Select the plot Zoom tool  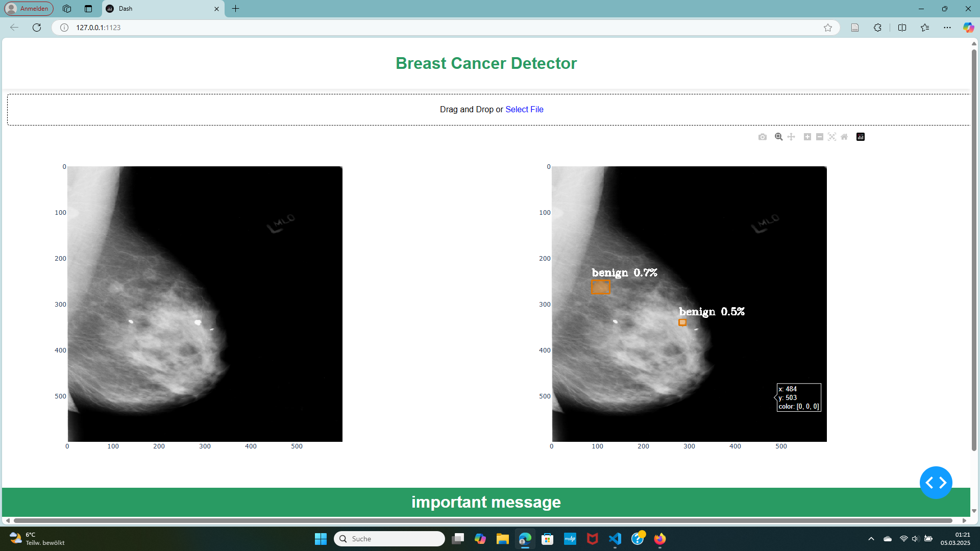click(x=778, y=137)
